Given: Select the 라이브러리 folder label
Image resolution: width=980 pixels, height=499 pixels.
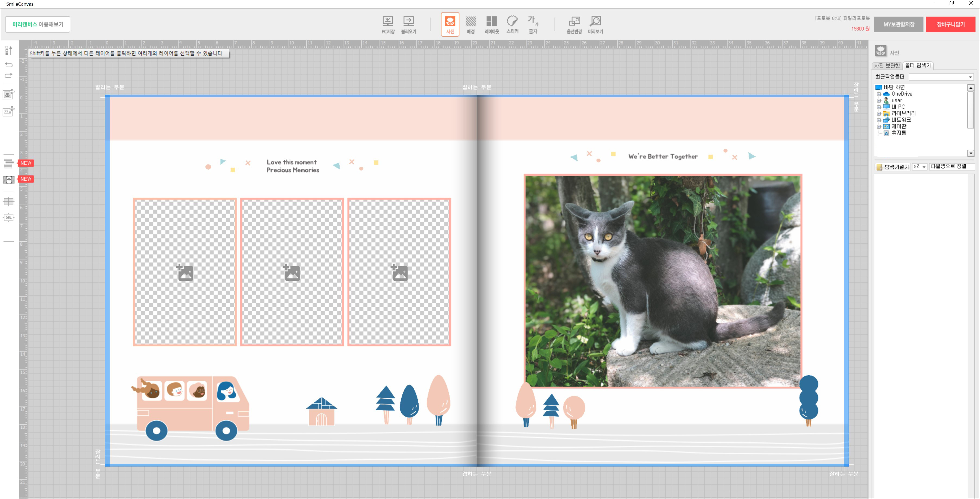Looking at the screenshot, I should pyautogui.click(x=903, y=113).
